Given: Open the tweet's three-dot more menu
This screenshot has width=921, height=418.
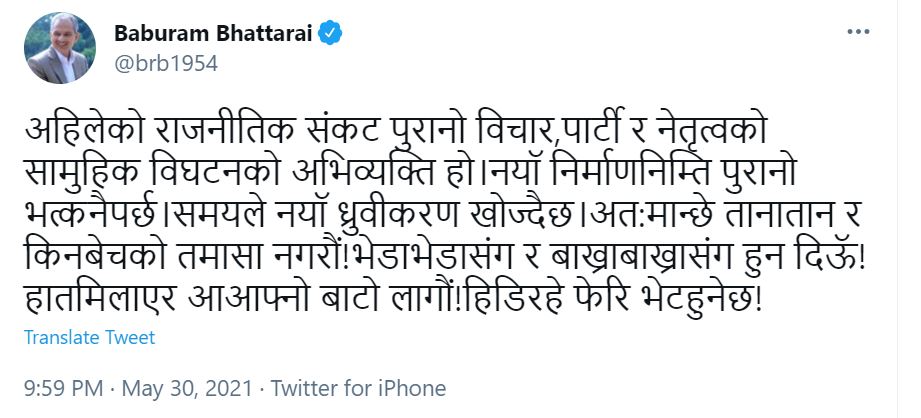Looking at the screenshot, I should point(858,33).
